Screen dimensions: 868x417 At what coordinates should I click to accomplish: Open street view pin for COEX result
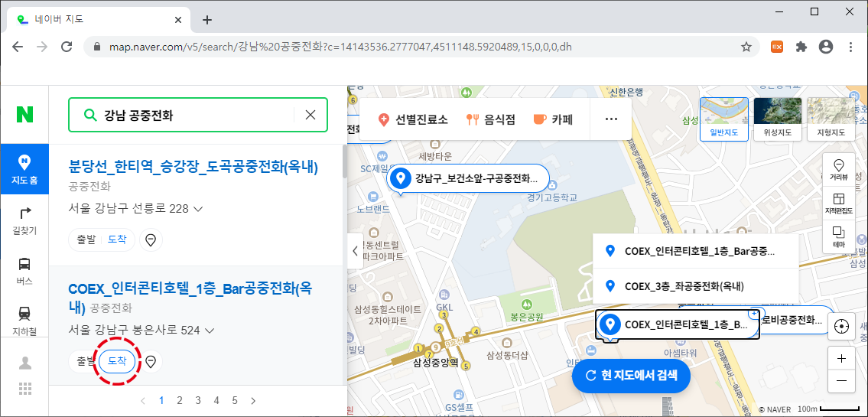point(151,362)
